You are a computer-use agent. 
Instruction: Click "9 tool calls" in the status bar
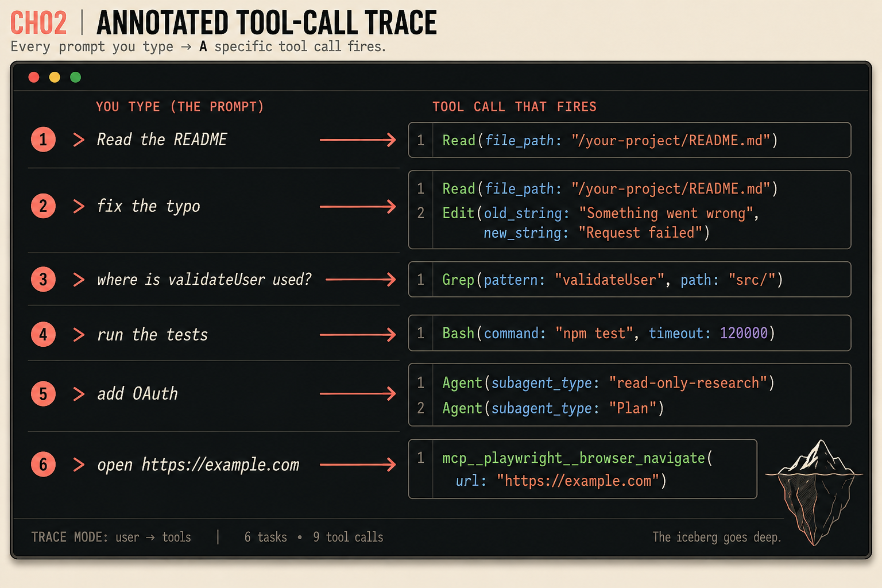pyautogui.click(x=348, y=537)
